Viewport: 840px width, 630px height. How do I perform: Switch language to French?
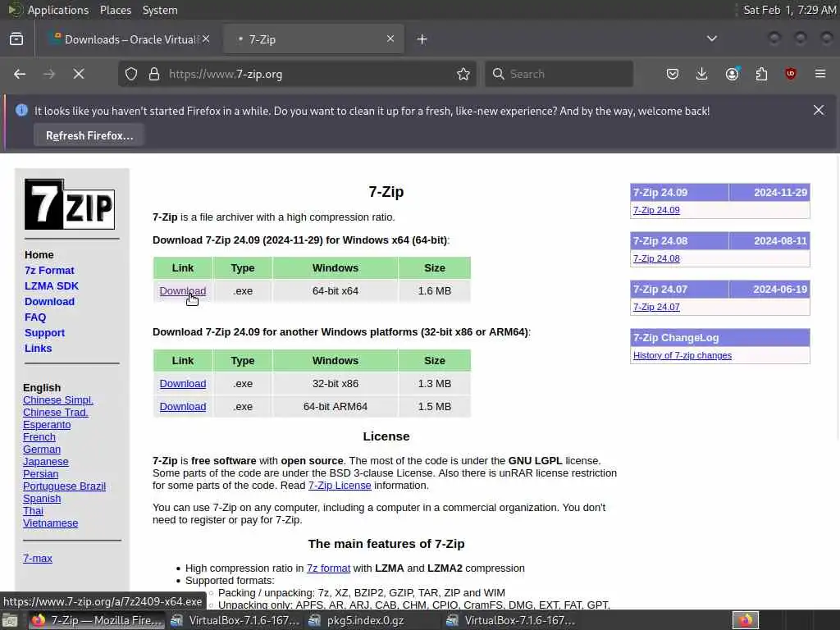39,437
